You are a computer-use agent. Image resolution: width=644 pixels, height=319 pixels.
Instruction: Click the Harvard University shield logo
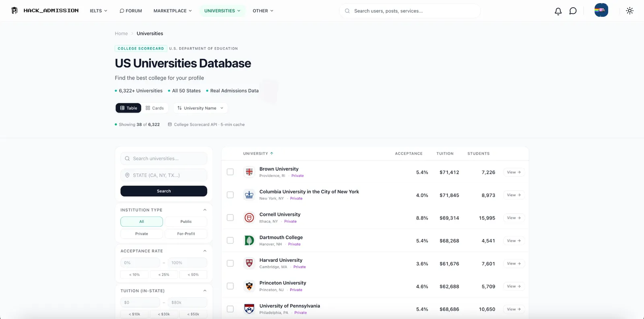(x=249, y=263)
